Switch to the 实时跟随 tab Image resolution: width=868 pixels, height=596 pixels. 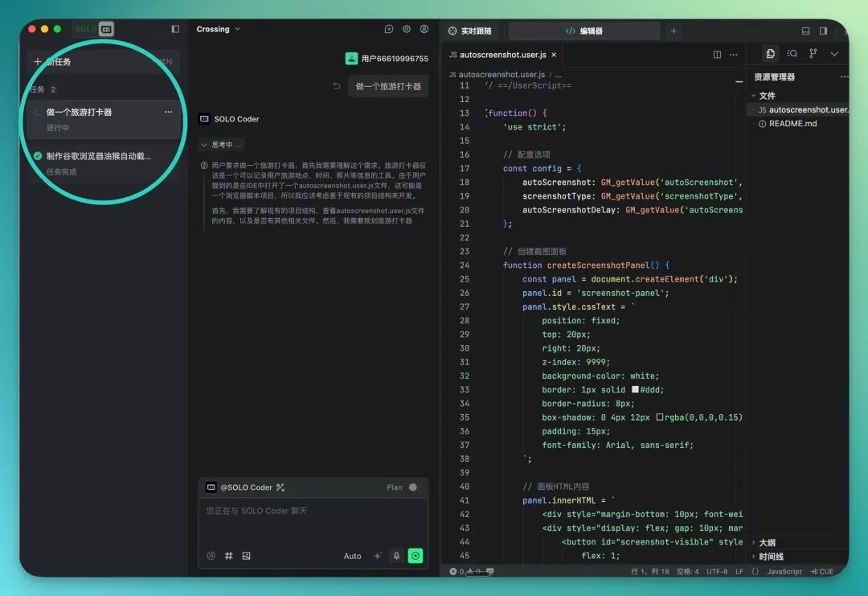click(x=470, y=31)
